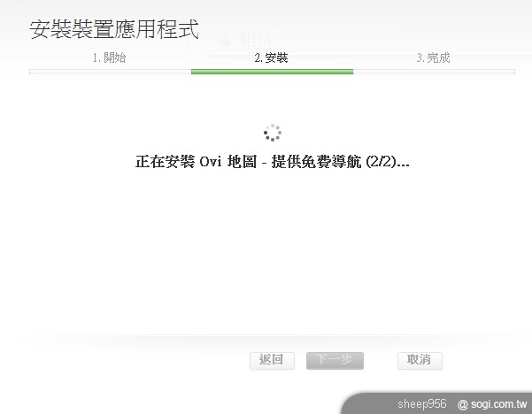Click the empty progress segment under 完成

pyautogui.click(x=434, y=72)
